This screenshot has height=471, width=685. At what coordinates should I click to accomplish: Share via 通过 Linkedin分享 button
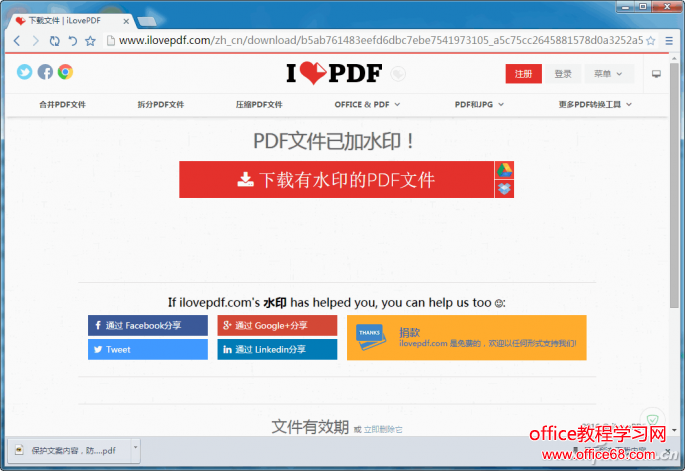point(277,350)
